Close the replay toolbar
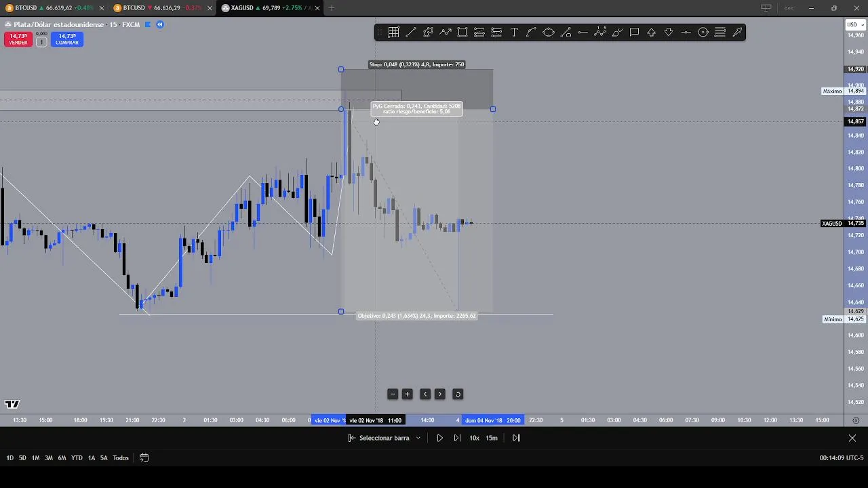Image resolution: width=868 pixels, height=488 pixels. [852, 438]
